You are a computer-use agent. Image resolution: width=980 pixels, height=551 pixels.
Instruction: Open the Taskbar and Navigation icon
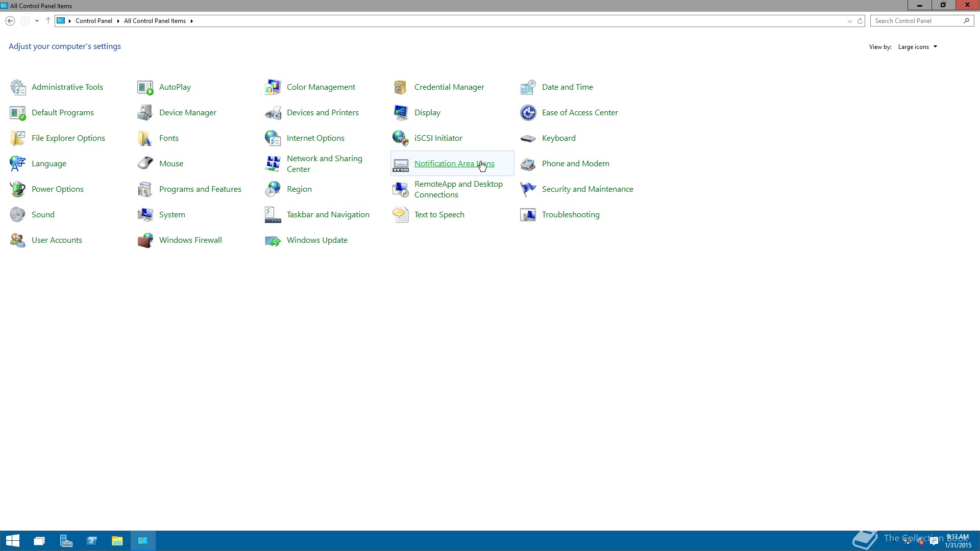point(273,215)
